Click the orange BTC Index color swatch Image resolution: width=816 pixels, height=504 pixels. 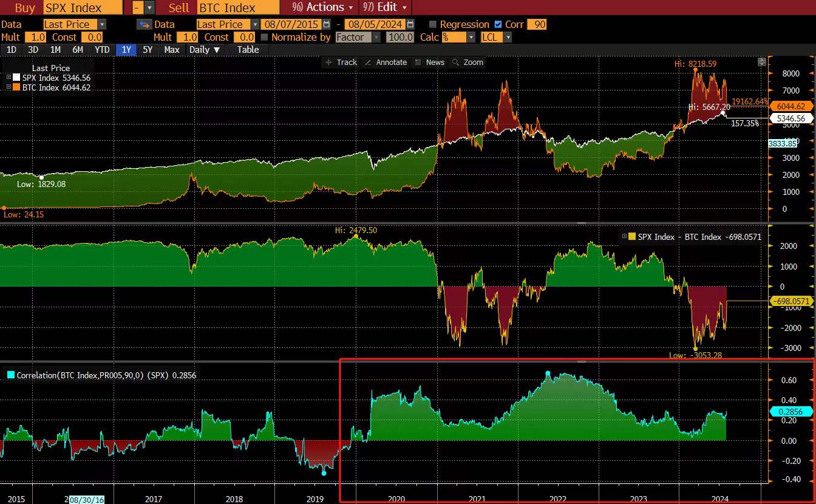(x=16, y=87)
